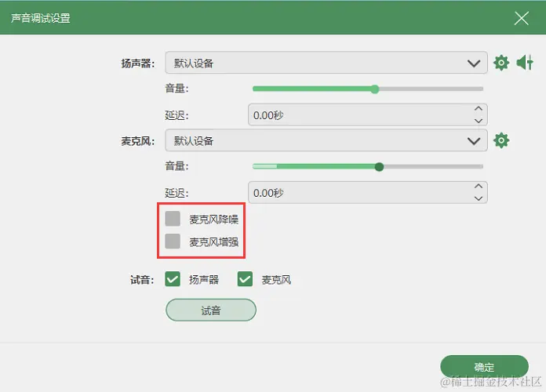Enable 麦克风增强 checkbox
The image size is (546, 392).
coord(173,241)
